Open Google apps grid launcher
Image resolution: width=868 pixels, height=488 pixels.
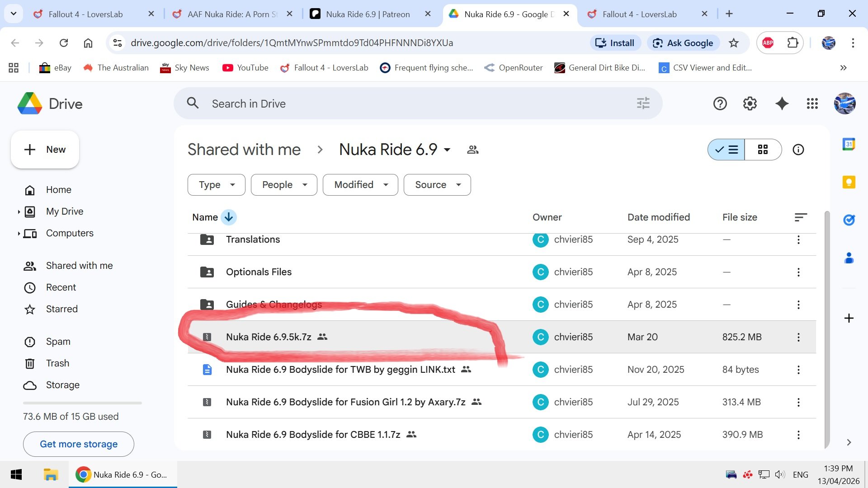[812, 104]
